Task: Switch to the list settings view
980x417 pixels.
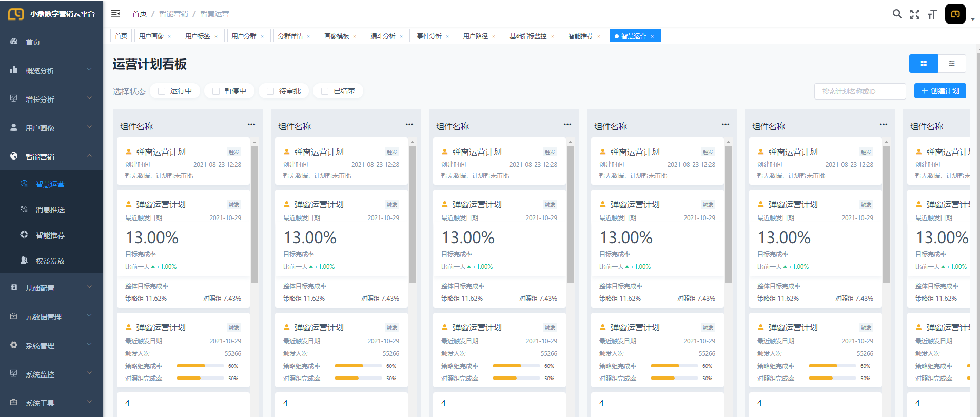Action: point(952,64)
